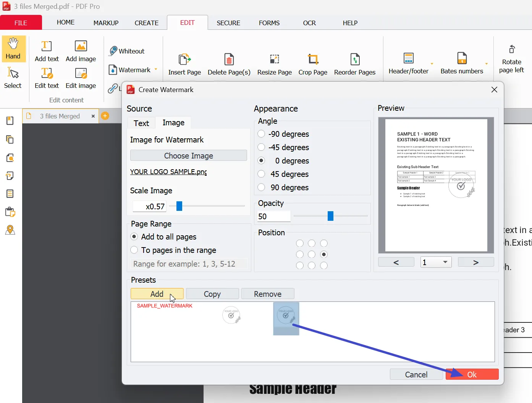Screen dimensions: 532x403
Task: Expand the Watermark dropdown arrow
Action: click(156, 70)
